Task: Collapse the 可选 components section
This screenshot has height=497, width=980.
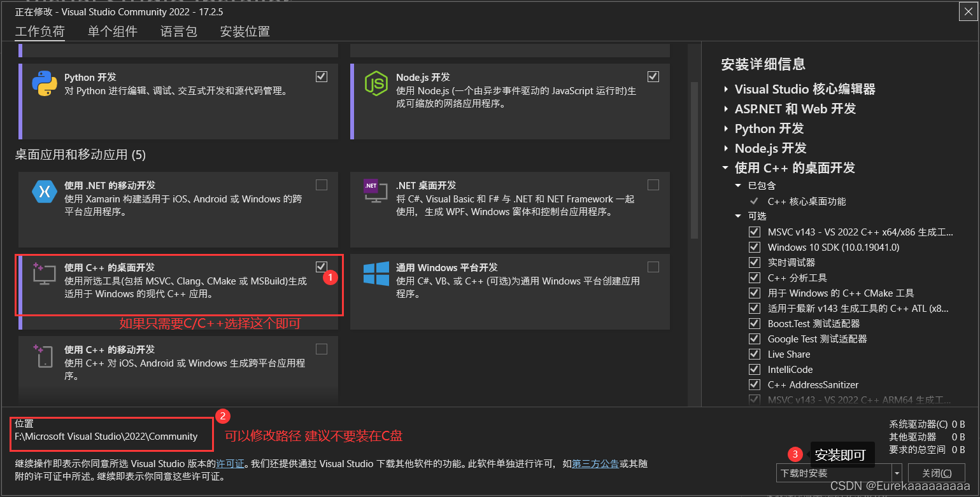Action: (x=738, y=216)
